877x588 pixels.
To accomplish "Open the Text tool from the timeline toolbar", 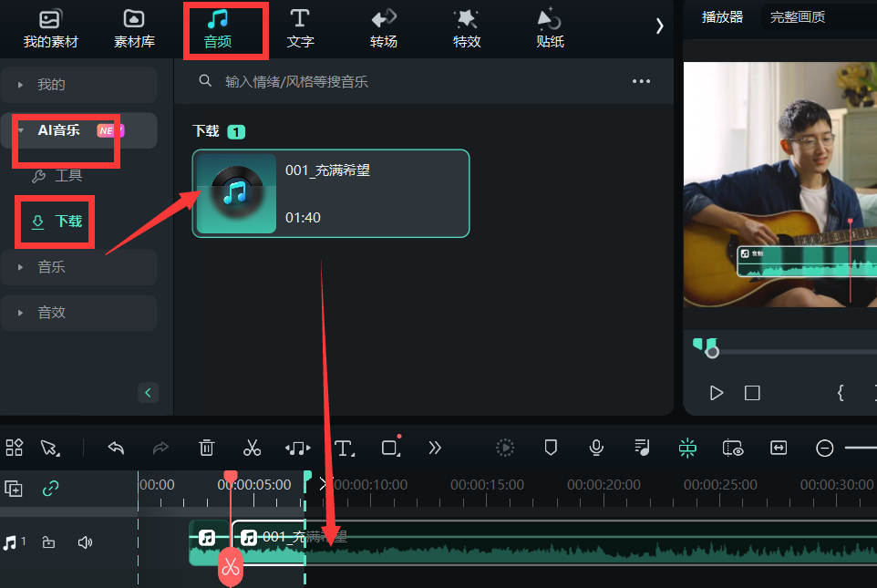I will click(345, 447).
